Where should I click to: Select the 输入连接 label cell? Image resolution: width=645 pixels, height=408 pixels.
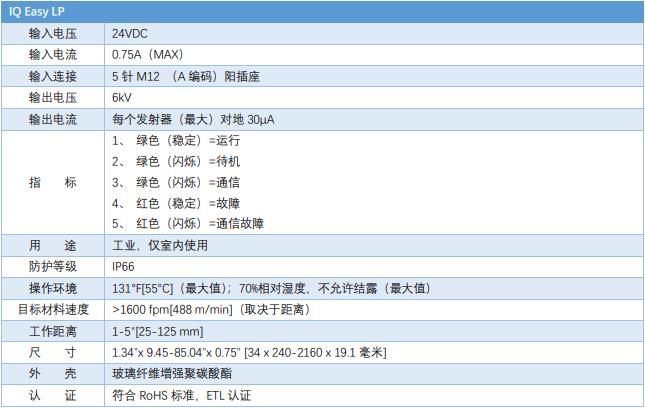pos(53,76)
